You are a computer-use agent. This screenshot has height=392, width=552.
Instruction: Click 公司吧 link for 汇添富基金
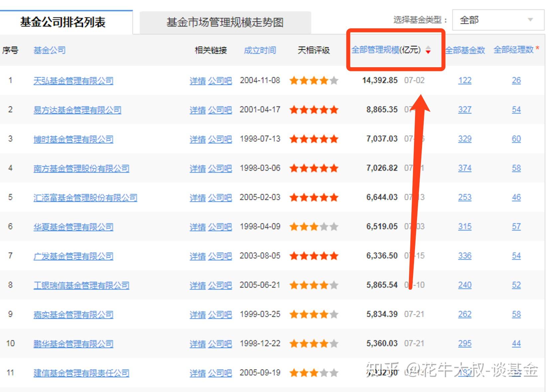(x=220, y=198)
